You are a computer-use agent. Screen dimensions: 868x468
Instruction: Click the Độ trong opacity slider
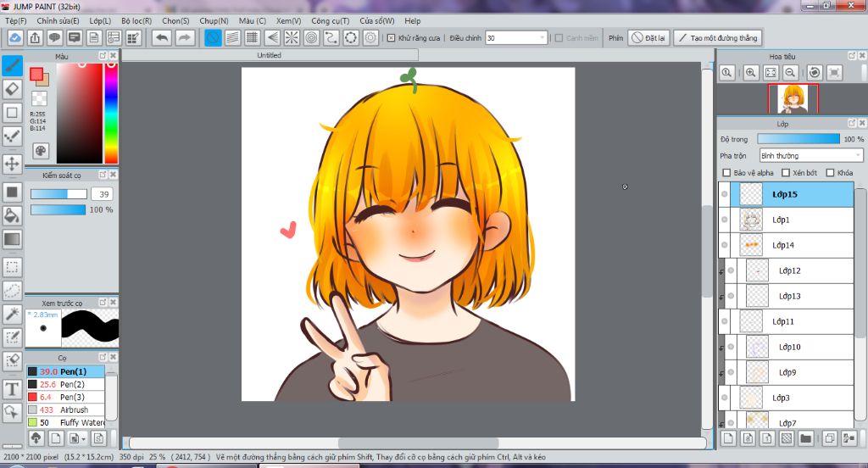click(x=798, y=139)
